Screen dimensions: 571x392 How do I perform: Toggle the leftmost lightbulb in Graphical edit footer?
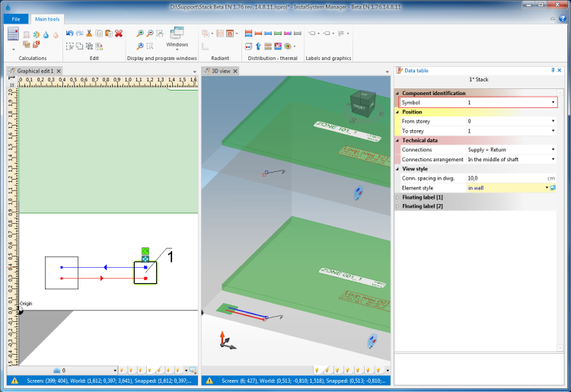tap(122, 371)
